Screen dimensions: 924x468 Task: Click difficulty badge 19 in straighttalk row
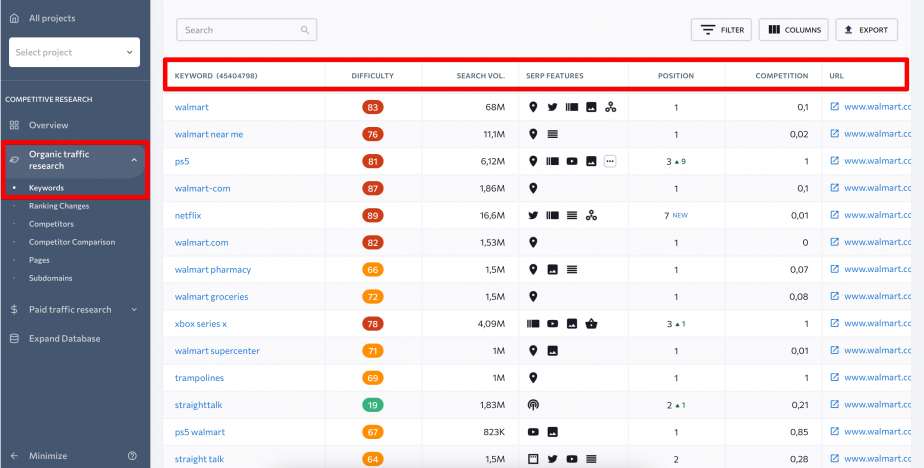tap(372, 405)
